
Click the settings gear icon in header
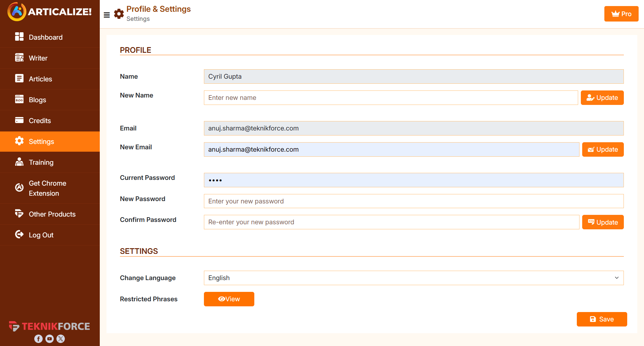pos(119,14)
